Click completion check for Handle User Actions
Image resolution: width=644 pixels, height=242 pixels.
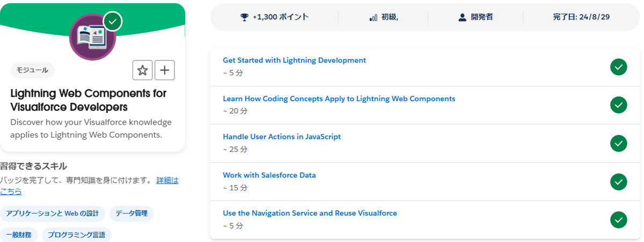pos(618,144)
